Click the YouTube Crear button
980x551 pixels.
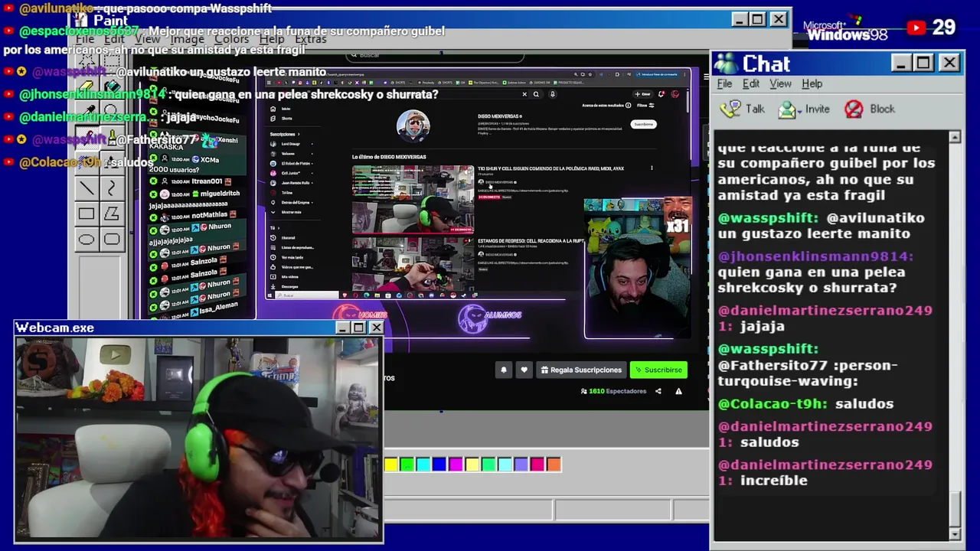(643, 94)
